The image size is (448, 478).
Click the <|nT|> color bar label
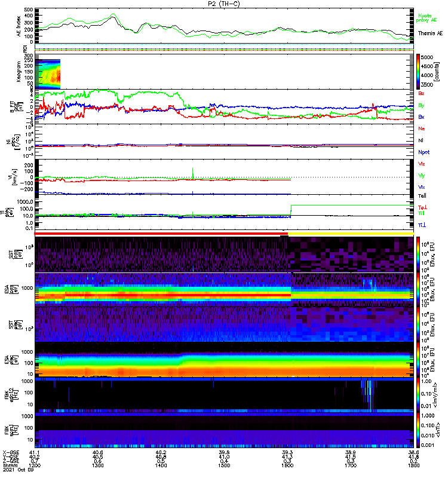(438, 430)
